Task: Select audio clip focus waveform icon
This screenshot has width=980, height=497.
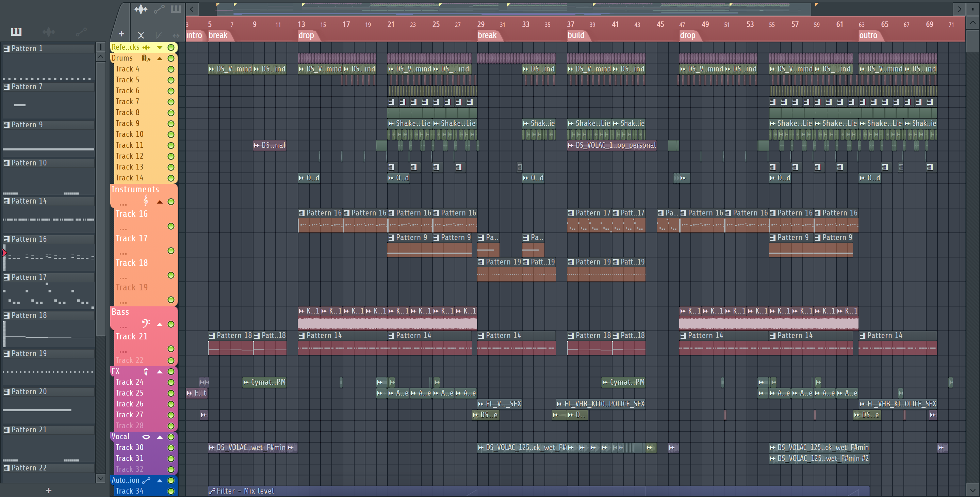Action: pyautogui.click(x=141, y=9)
